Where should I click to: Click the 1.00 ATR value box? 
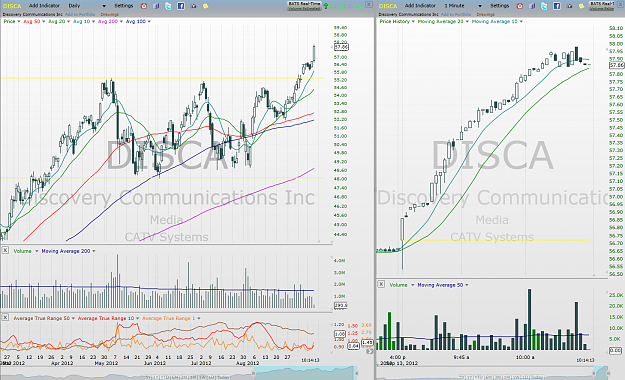[340, 334]
